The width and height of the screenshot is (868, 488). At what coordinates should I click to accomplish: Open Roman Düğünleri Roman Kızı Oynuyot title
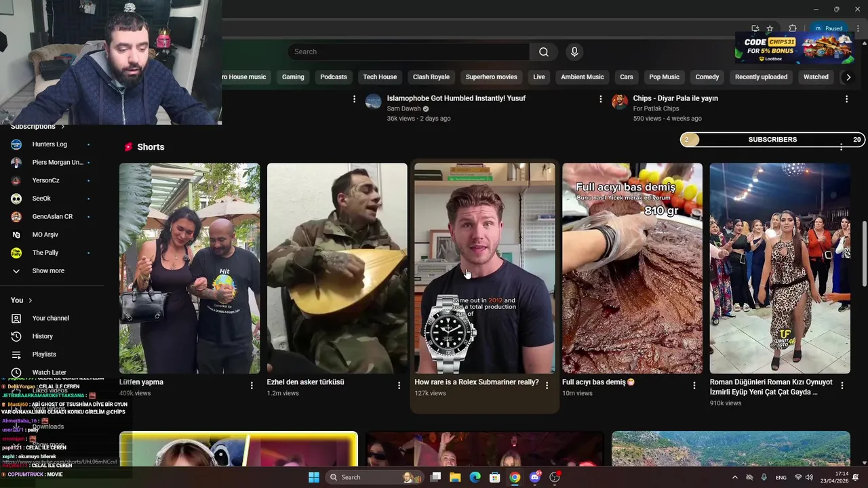(770, 387)
